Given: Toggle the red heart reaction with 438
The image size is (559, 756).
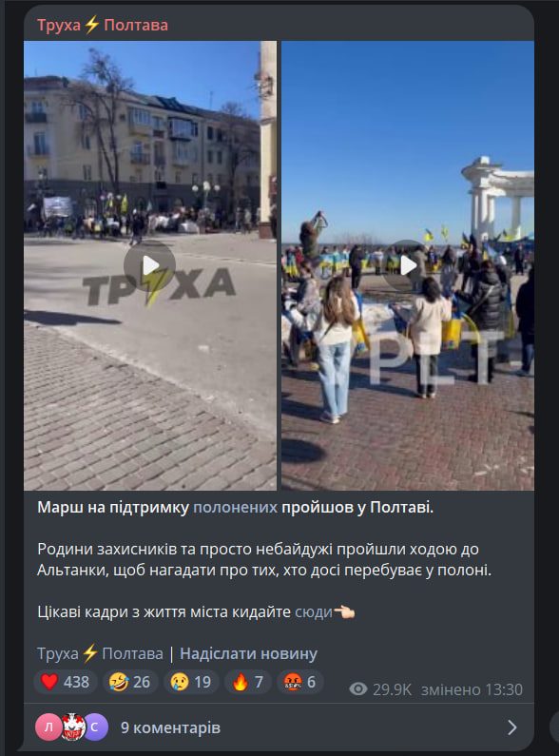Looking at the screenshot, I should pos(65,682).
